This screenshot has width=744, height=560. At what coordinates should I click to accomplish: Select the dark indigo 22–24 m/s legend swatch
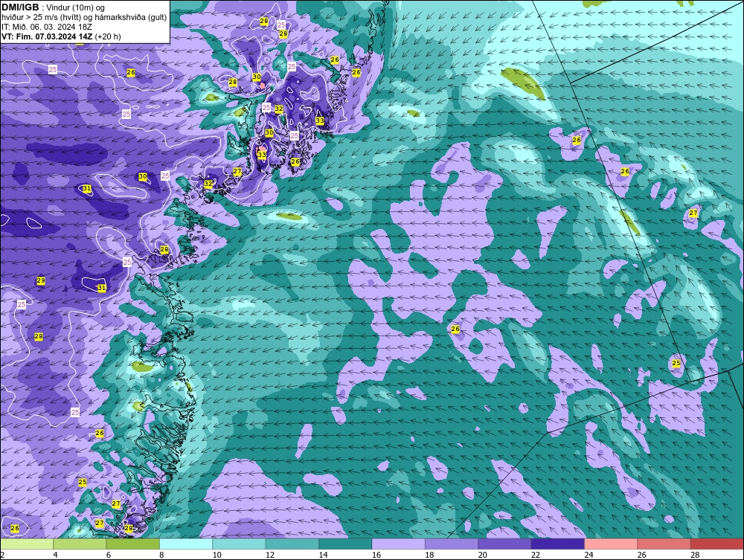(558, 544)
